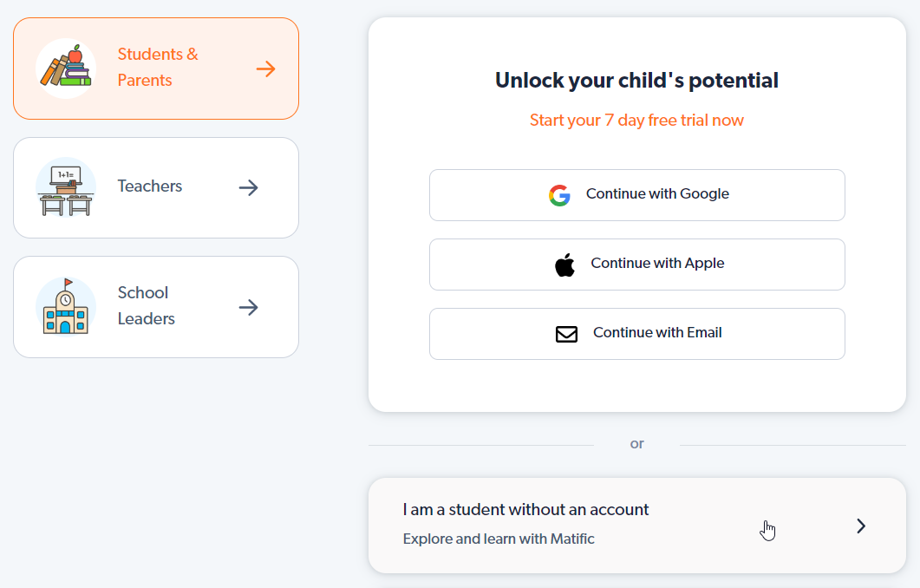Click the books and apple icon

(66, 69)
